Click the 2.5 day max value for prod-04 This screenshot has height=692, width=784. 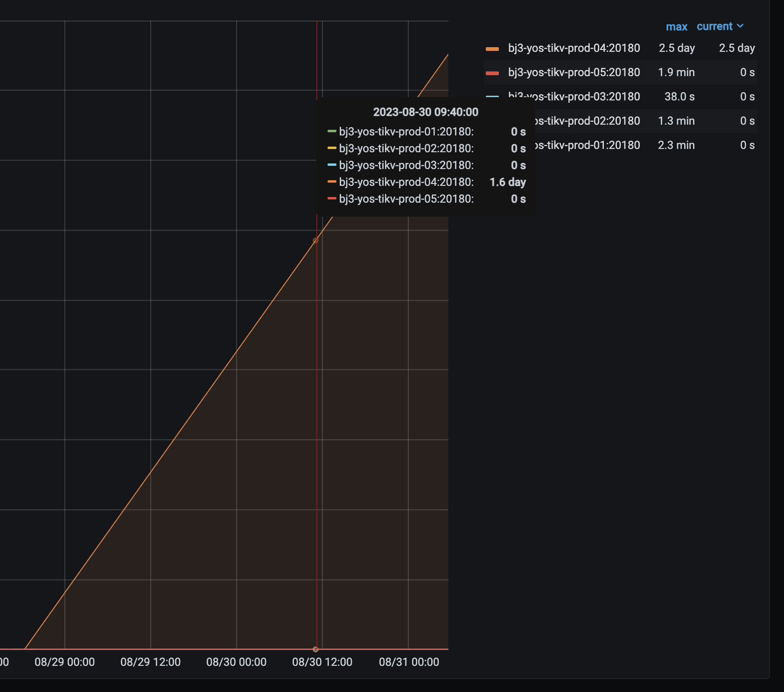pyautogui.click(x=676, y=48)
